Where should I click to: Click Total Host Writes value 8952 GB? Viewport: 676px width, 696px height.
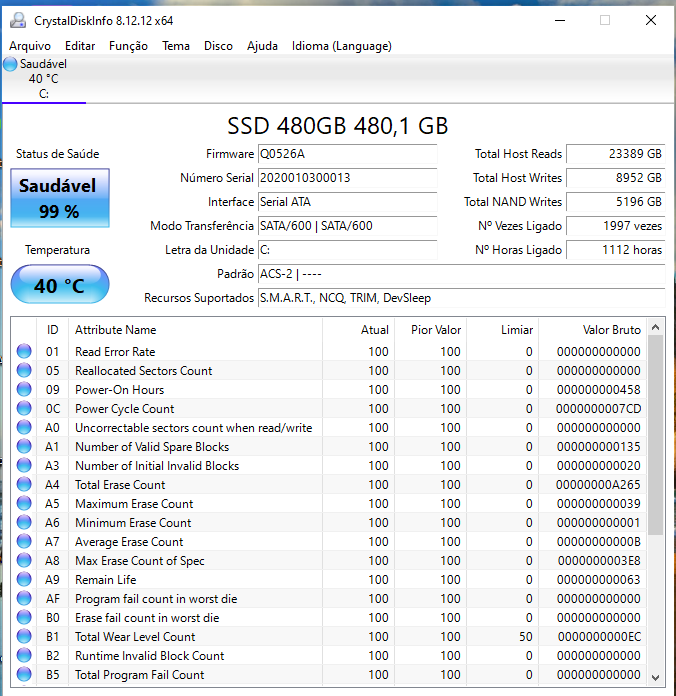(x=616, y=178)
